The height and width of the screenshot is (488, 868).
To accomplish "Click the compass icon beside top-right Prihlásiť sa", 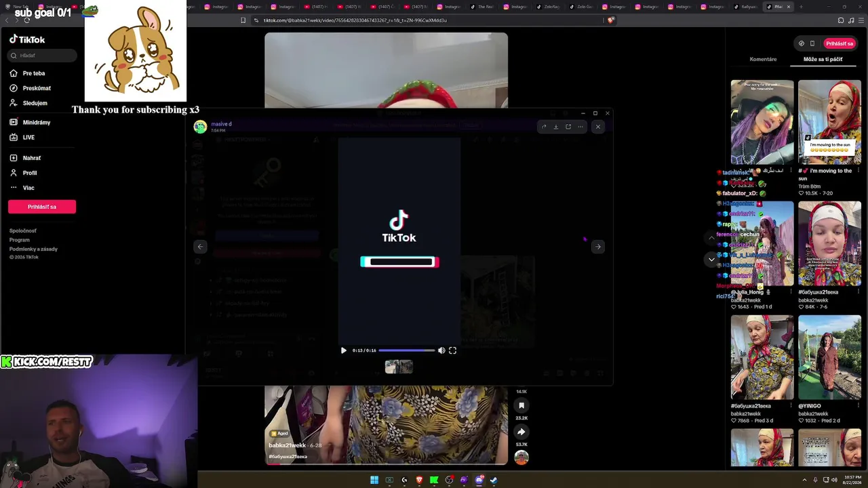I will (x=801, y=43).
